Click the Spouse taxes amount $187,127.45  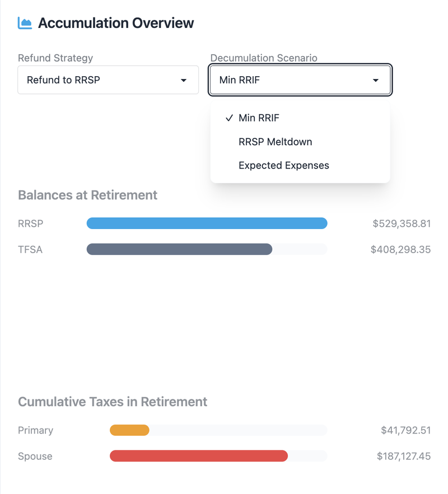[x=404, y=456]
